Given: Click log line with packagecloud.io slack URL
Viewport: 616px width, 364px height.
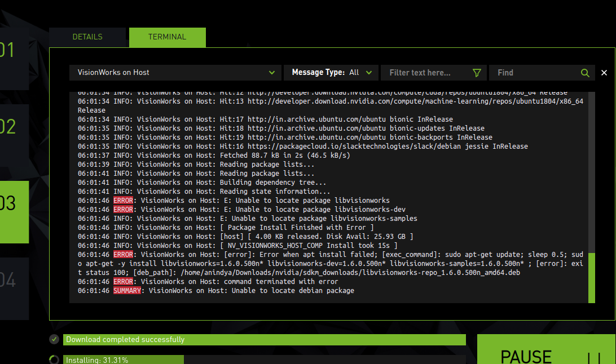Looking at the screenshot, I should pyautogui.click(x=303, y=147).
